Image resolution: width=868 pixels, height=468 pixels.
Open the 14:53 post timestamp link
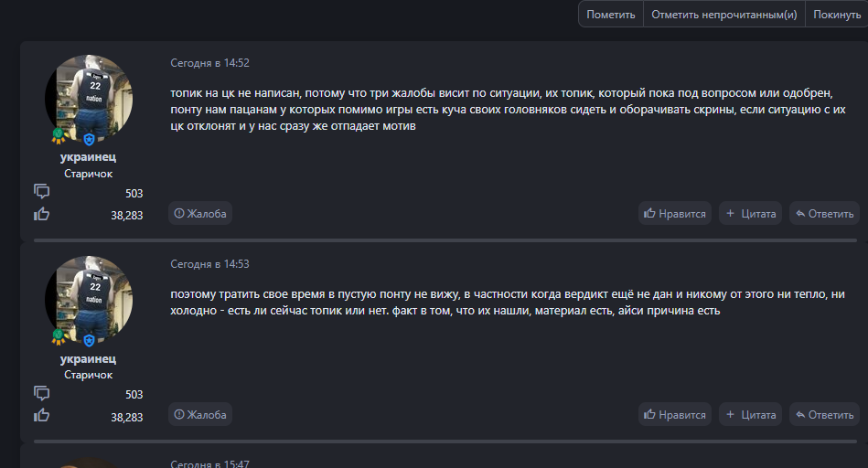point(209,264)
